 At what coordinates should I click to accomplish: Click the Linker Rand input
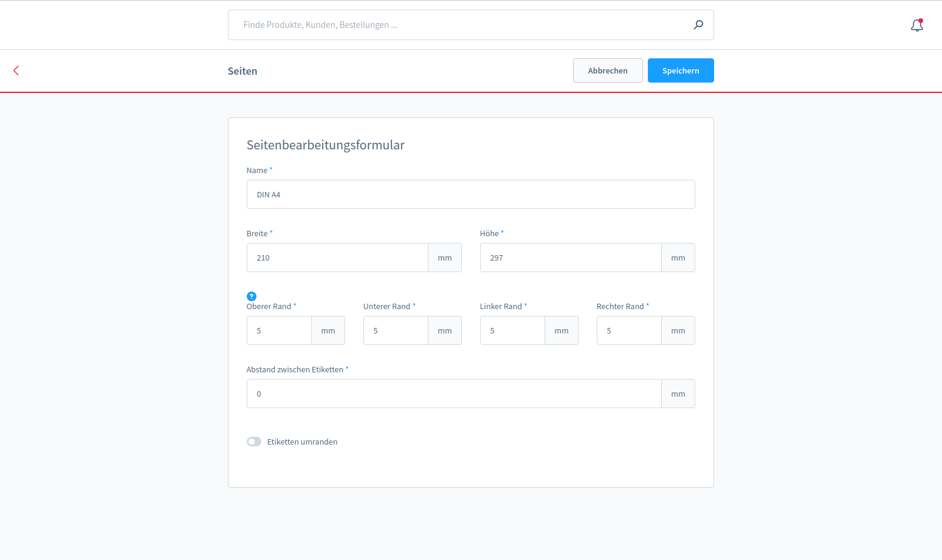pos(513,330)
